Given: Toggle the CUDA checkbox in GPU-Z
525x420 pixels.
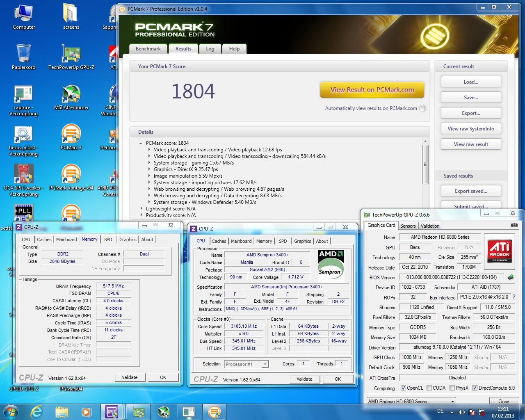Looking at the screenshot, I should [429, 388].
